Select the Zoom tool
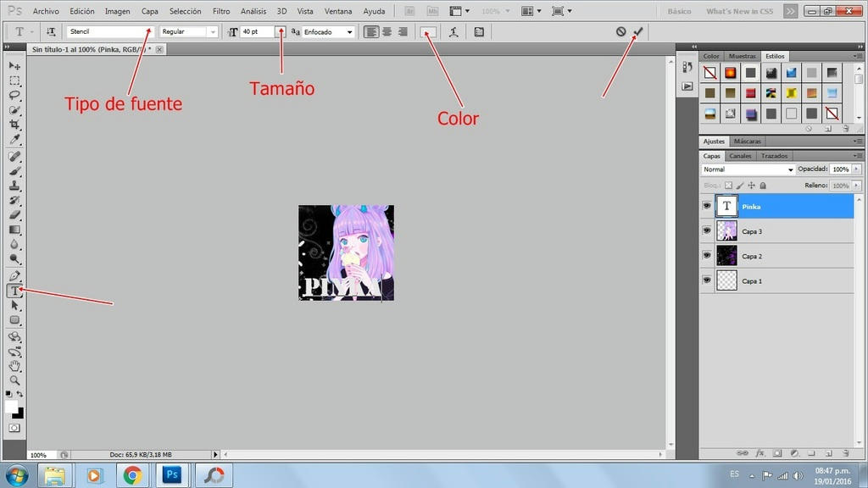The height and width of the screenshot is (488, 868). (14, 380)
